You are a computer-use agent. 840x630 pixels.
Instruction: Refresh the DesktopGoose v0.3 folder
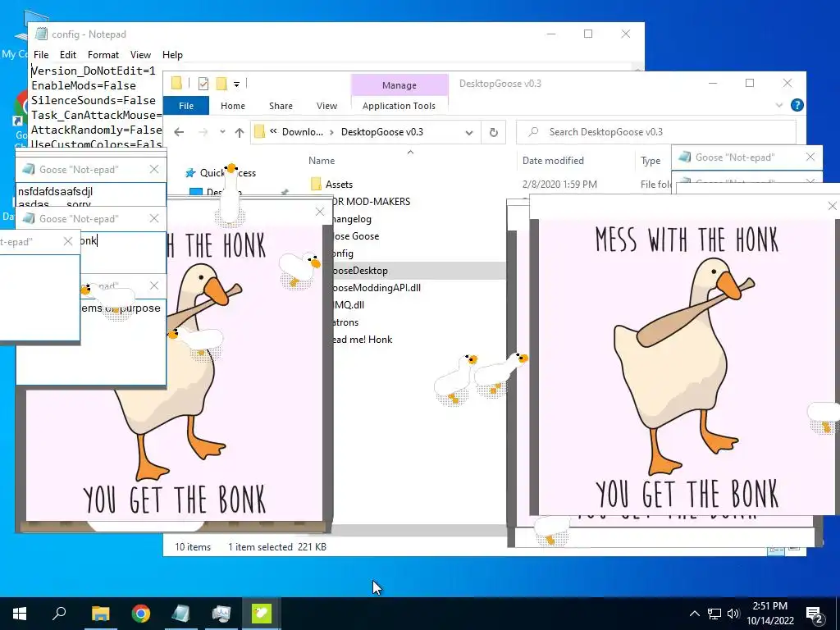[493, 132]
